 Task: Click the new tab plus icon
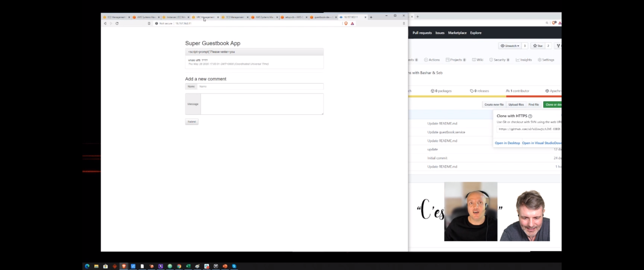pyautogui.click(x=371, y=17)
